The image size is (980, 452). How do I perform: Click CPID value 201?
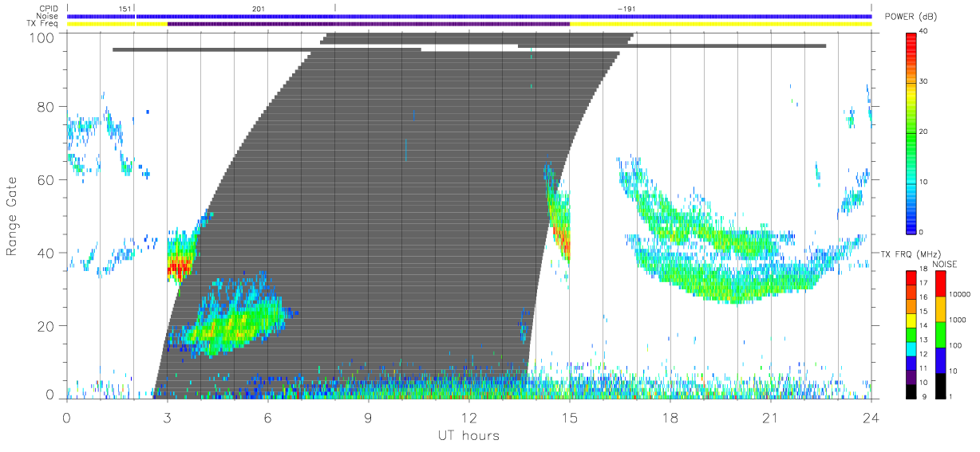(259, 9)
